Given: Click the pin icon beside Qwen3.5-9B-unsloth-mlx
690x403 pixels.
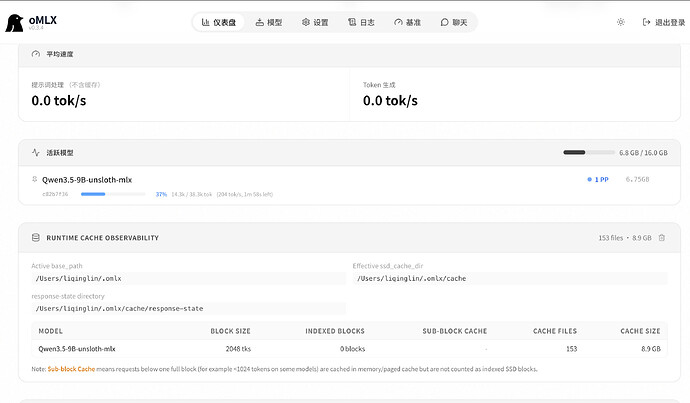Looking at the screenshot, I should tap(34, 179).
